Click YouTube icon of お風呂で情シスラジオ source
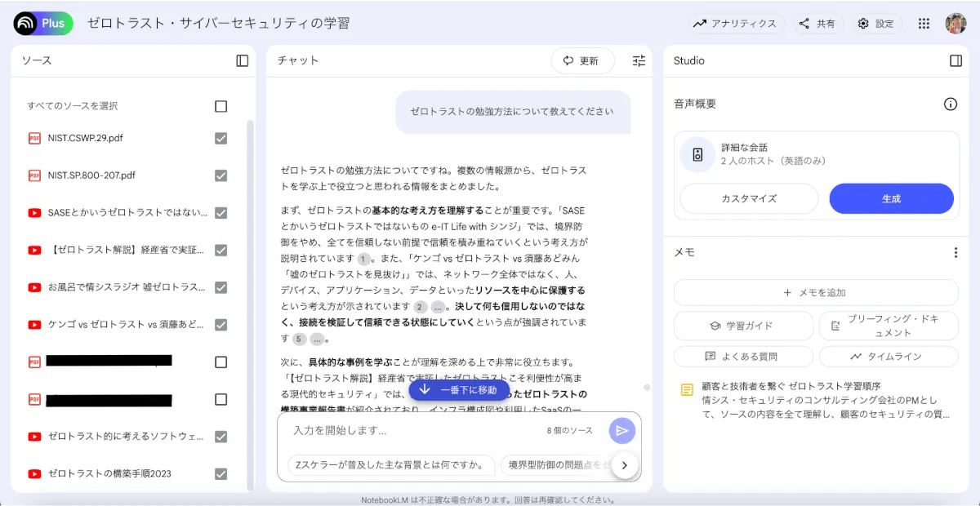This screenshot has height=506, width=980. pos(34,287)
